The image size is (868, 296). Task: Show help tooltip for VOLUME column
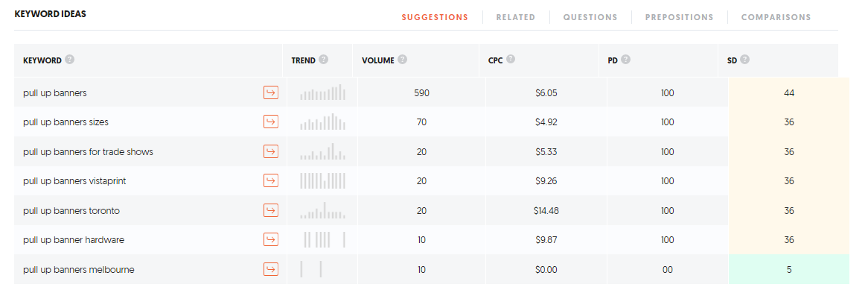pyautogui.click(x=403, y=60)
